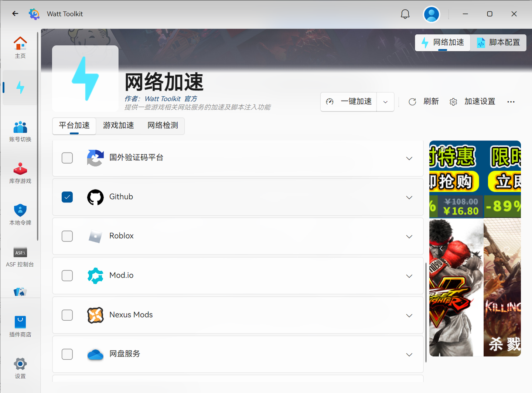Viewport: 532px width, 393px height.
Task: Expand the Roblox entry details
Action: pyautogui.click(x=409, y=236)
